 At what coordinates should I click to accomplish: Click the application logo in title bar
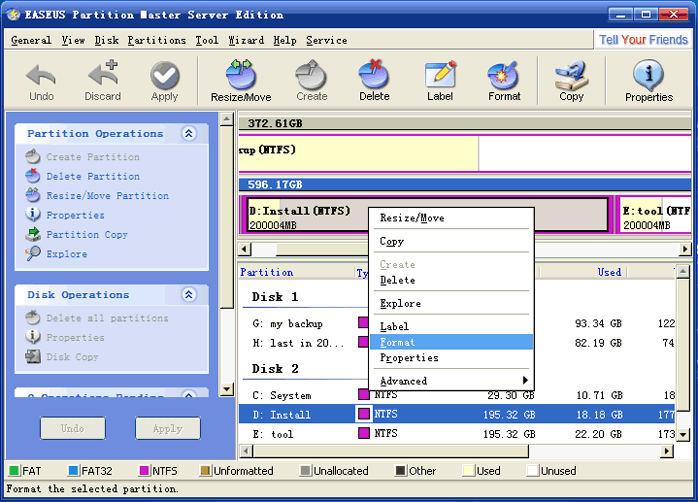coord(13,15)
